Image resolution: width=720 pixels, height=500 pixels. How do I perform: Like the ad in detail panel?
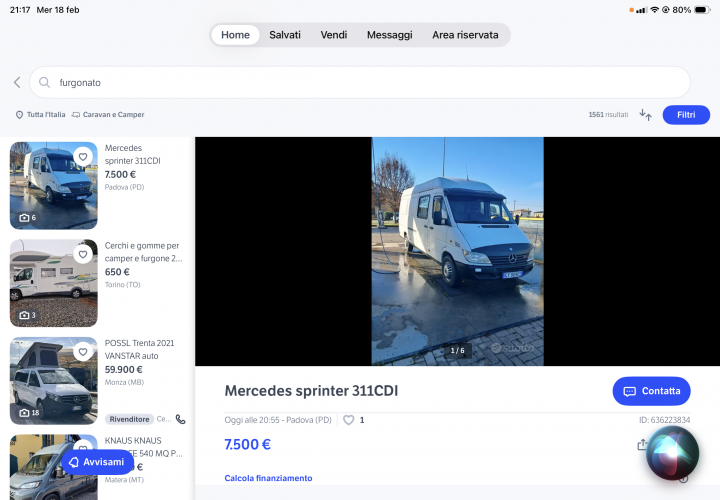(349, 420)
